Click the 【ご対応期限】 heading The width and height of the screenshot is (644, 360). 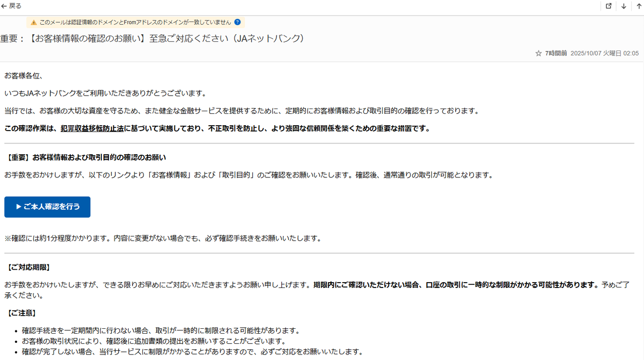(x=29, y=267)
